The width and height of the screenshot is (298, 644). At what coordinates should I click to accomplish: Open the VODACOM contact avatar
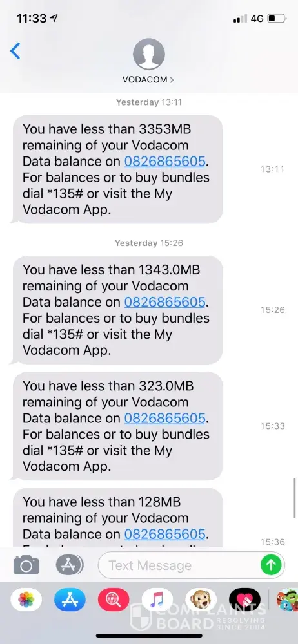point(149,54)
